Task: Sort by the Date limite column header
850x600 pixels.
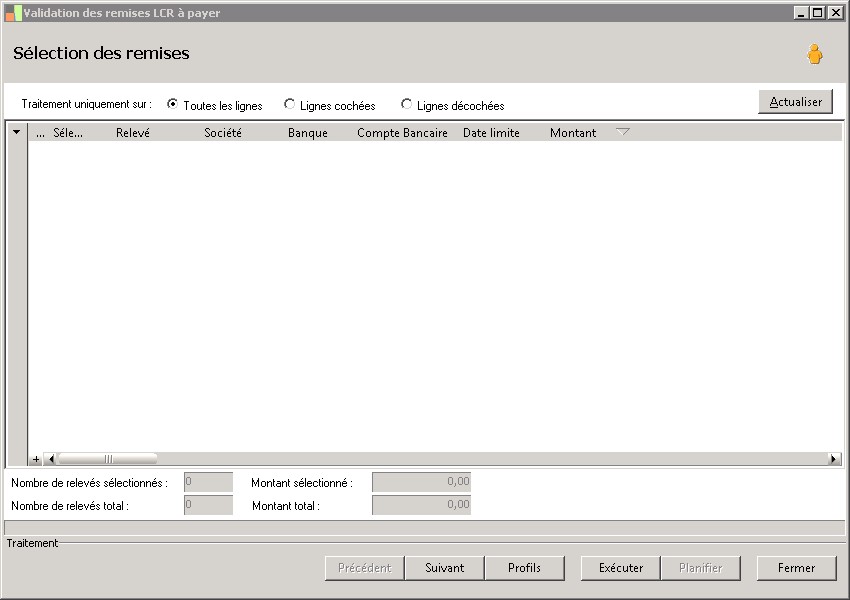Action: [491, 133]
